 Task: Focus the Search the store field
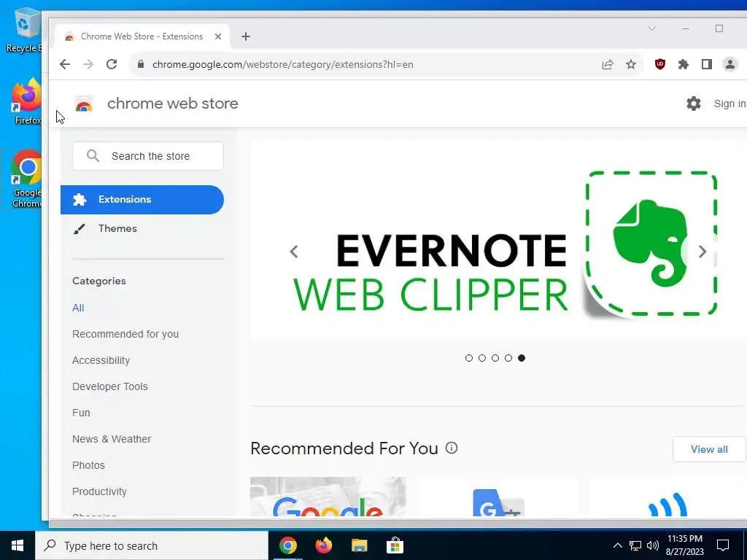(148, 156)
